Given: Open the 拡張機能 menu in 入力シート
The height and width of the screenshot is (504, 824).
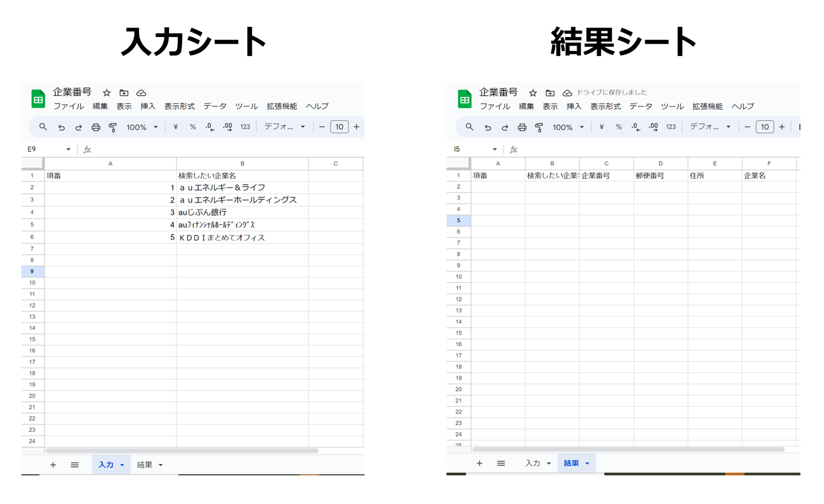Looking at the screenshot, I should pos(282,106).
